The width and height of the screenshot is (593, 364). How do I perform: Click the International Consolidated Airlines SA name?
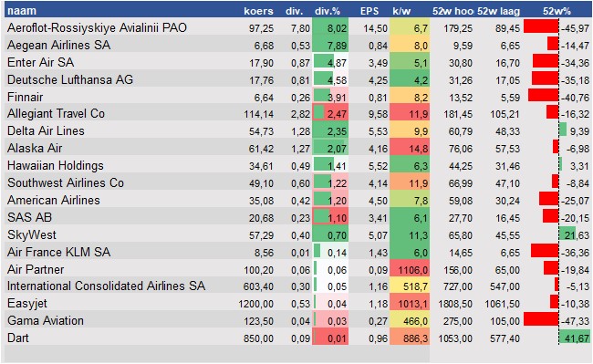click(x=106, y=286)
